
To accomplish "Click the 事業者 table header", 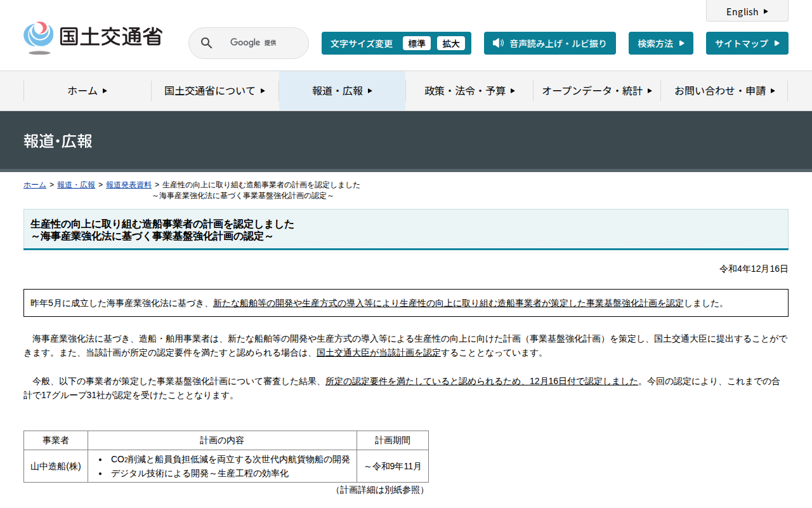I will (x=56, y=440).
